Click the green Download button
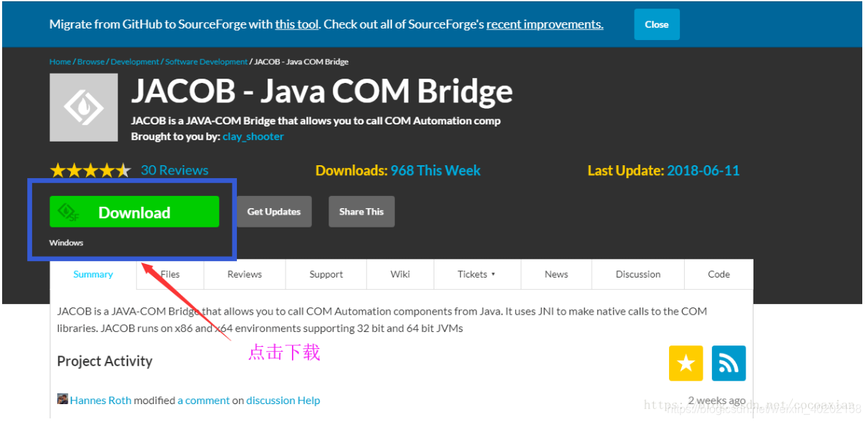 pyautogui.click(x=135, y=212)
